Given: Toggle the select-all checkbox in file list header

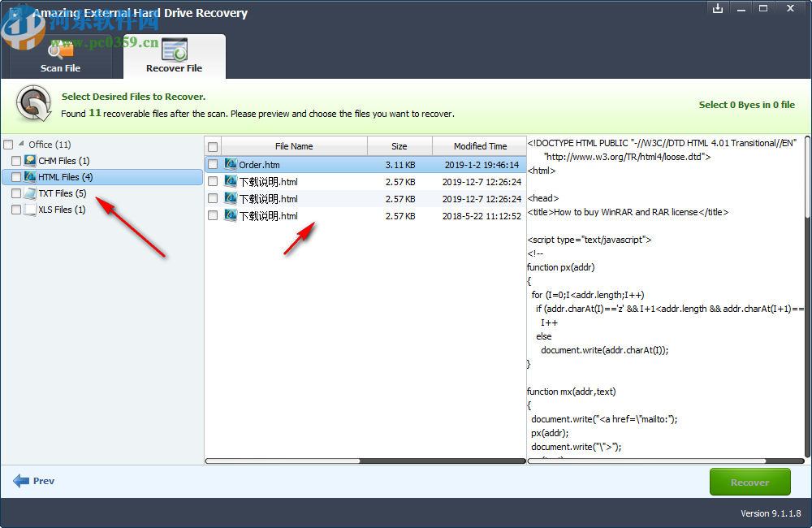Looking at the screenshot, I should click(x=213, y=147).
